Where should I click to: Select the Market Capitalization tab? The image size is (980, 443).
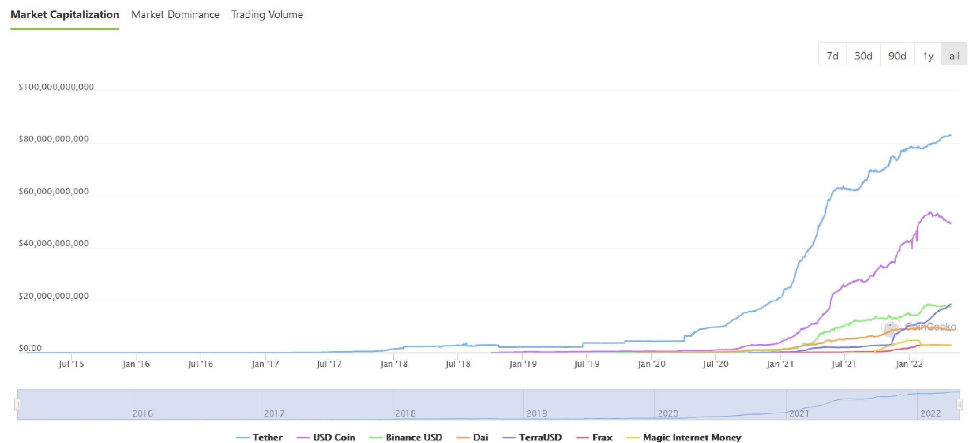pos(64,14)
